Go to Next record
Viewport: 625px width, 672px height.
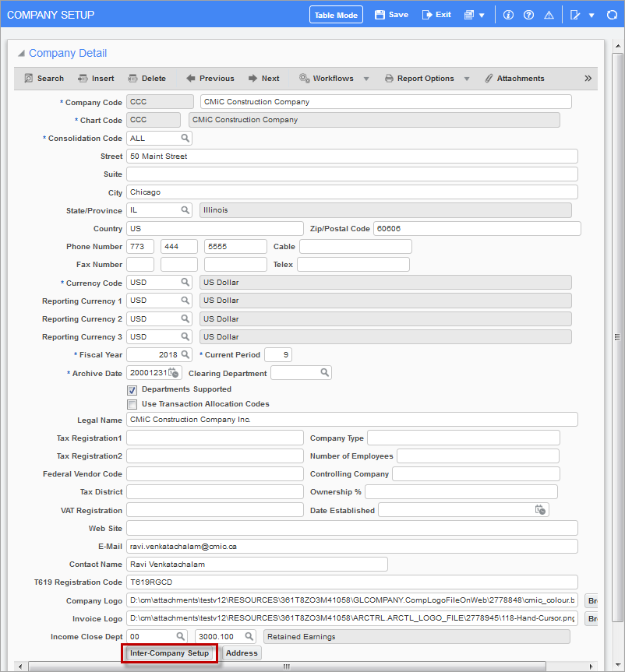tap(264, 79)
